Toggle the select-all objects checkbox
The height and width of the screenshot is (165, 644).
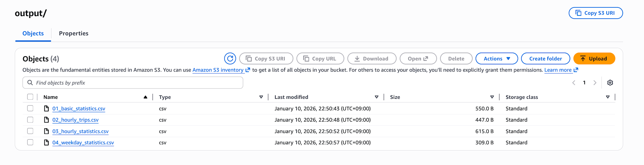30,97
